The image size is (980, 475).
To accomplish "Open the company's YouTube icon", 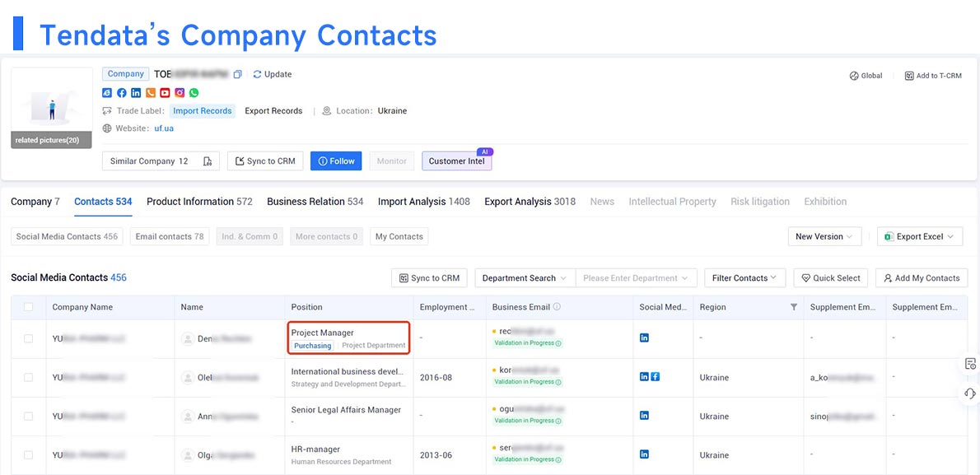I will click(x=165, y=92).
